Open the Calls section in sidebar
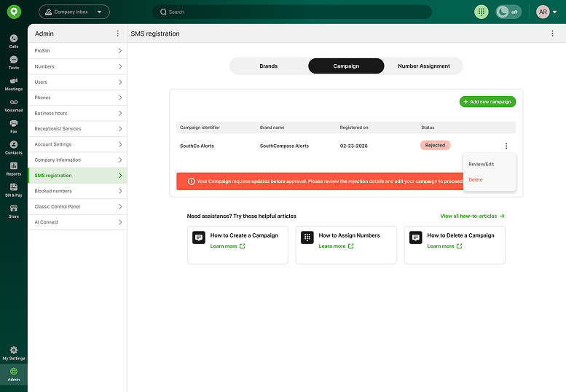The width and height of the screenshot is (566, 392). coord(14,41)
